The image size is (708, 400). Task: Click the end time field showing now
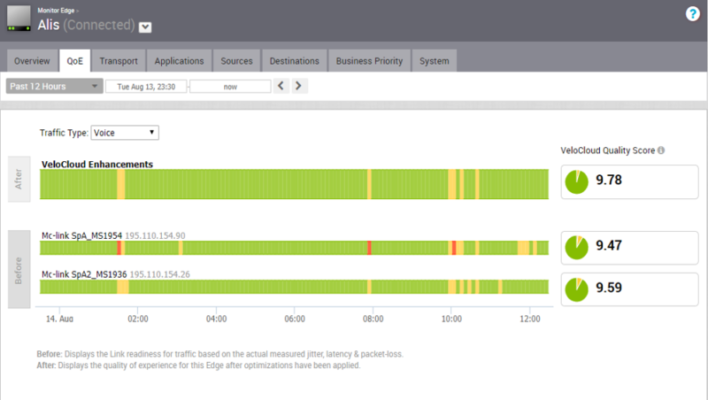pyautogui.click(x=230, y=86)
